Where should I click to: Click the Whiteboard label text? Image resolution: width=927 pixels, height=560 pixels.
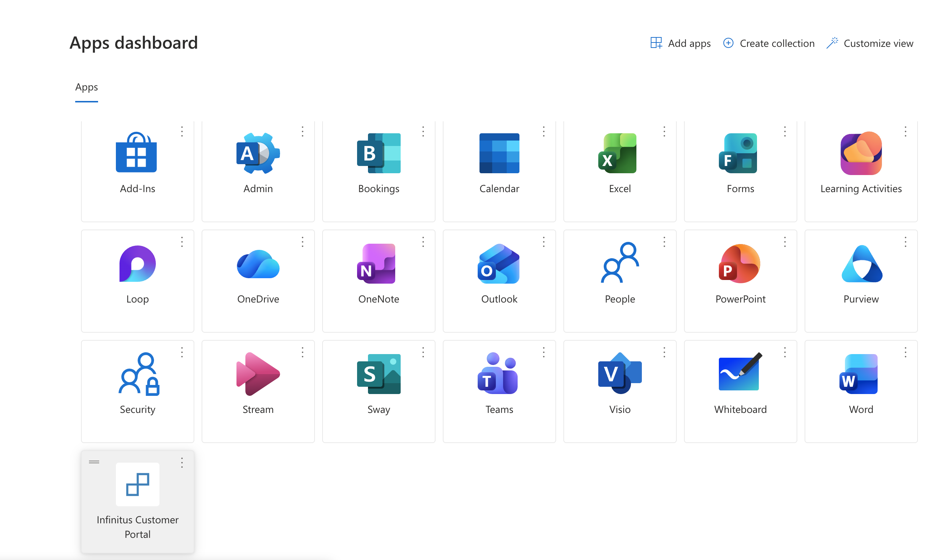740,409
